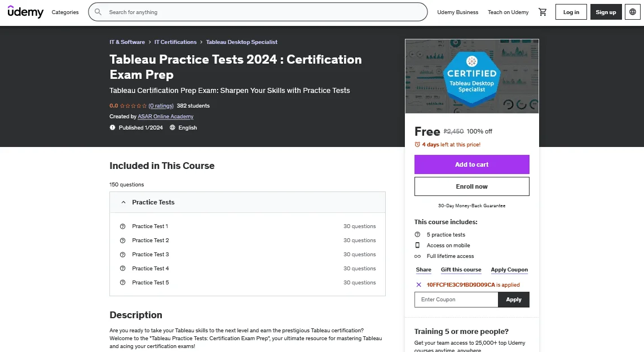Go to the Udemy logo home
Viewport: 644px width, 352px height.
click(x=25, y=12)
